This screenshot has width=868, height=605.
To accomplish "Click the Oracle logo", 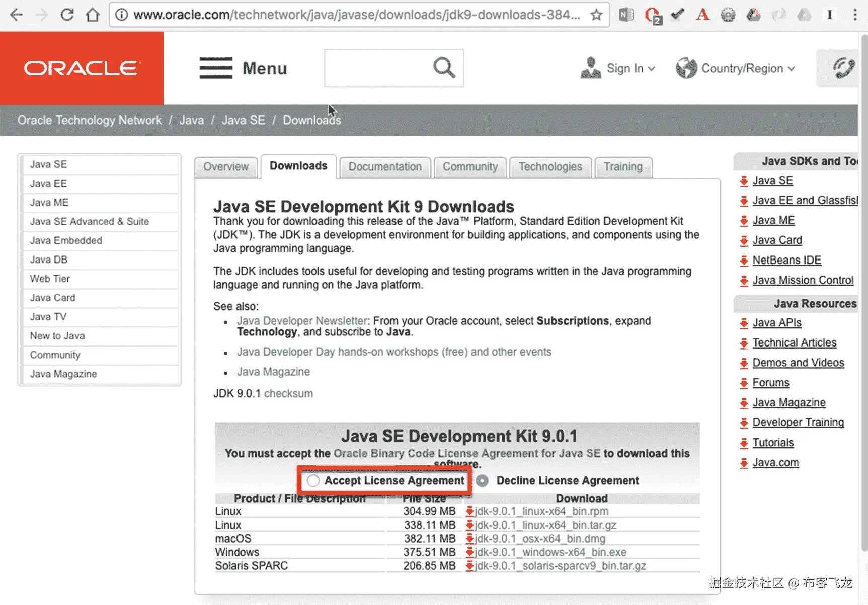I will [82, 68].
